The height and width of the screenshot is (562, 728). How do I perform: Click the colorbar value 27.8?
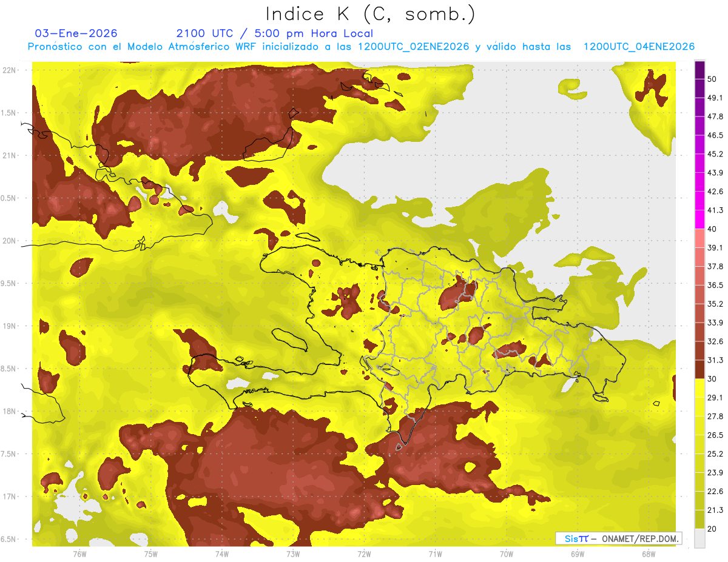(716, 416)
